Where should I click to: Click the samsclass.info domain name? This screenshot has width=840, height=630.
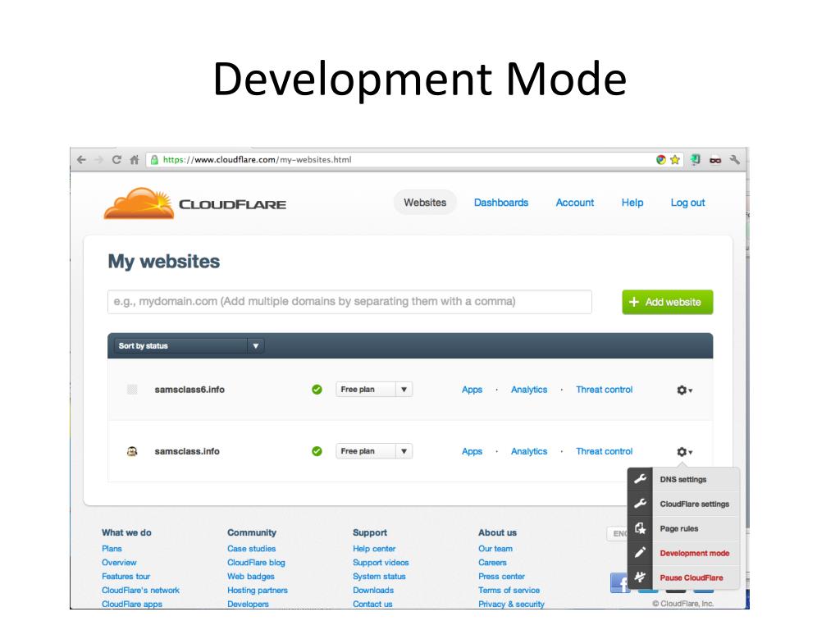coord(187,451)
